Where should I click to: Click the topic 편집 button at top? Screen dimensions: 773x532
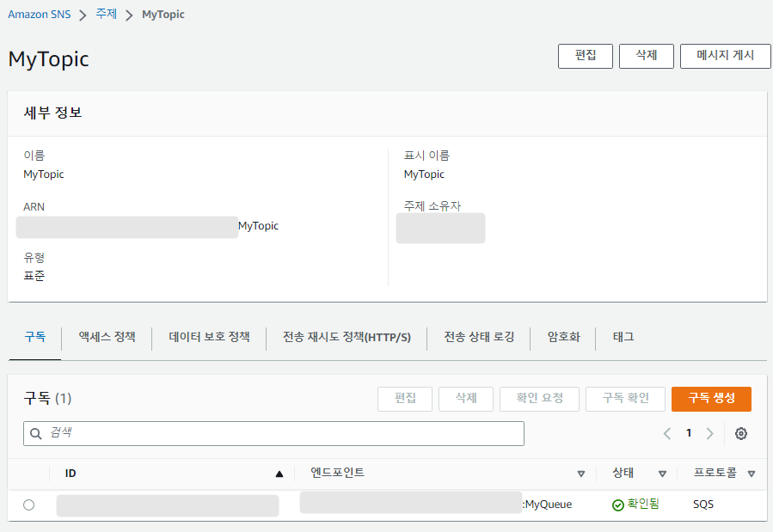pos(586,56)
